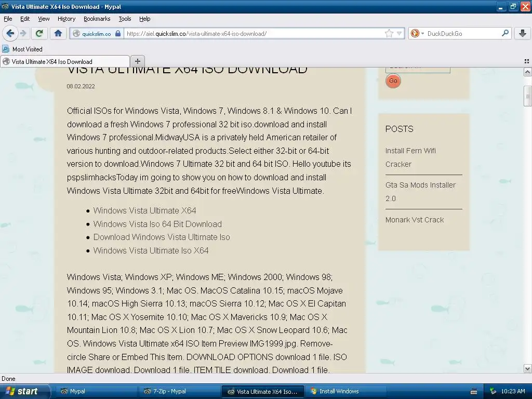Open the Most Visited bookmarks folder
Screen dimensions: 532x399
[x=22, y=49]
